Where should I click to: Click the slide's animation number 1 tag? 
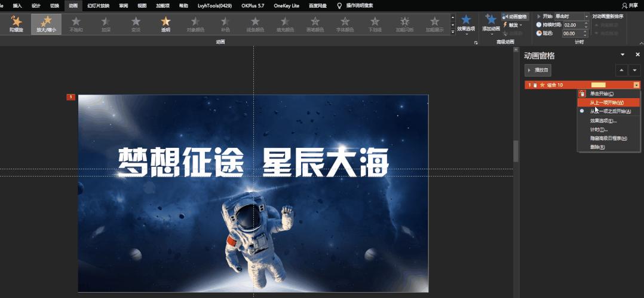[70, 97]
